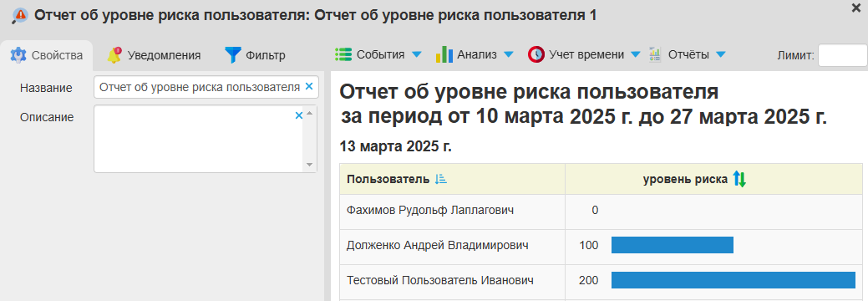Expand Отчёты dropdown arrow
Screen dimensions: 868x301
tap(720, 54)
